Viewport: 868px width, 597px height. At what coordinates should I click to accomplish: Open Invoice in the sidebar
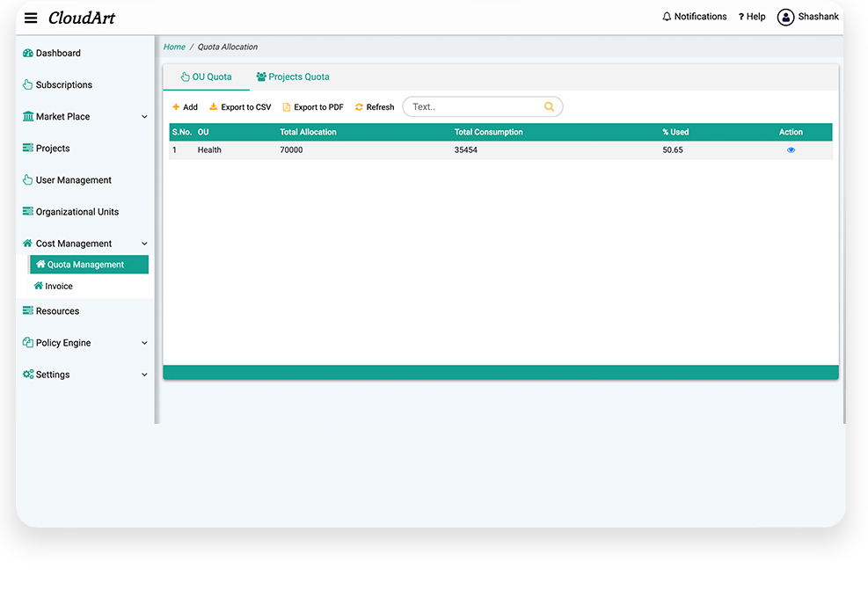point(59,287)
